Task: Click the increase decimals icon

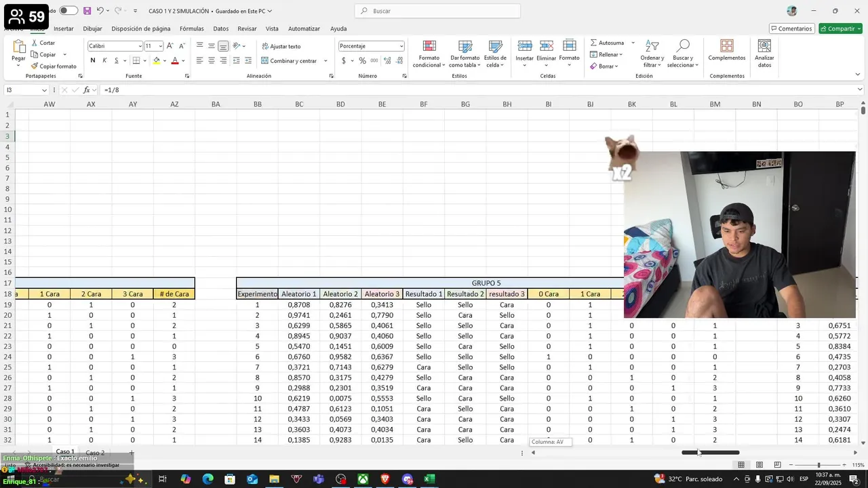Action: click(x=387, y=60)
